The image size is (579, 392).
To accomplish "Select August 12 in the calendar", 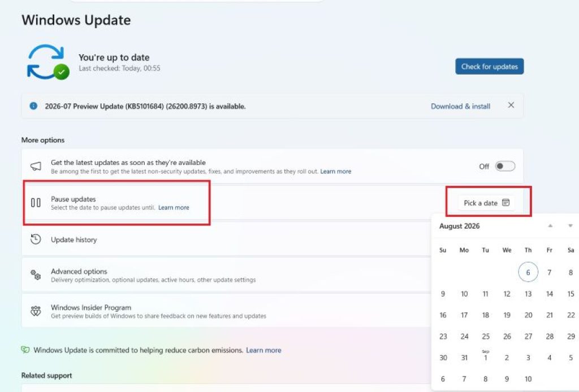I will pyautogui.click(x=507, y=294).
